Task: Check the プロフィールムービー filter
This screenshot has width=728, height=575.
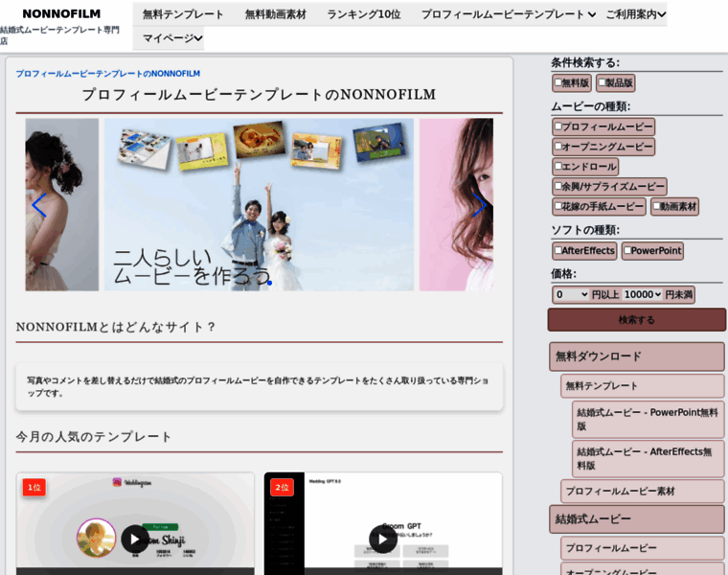Action: (558, 126)
